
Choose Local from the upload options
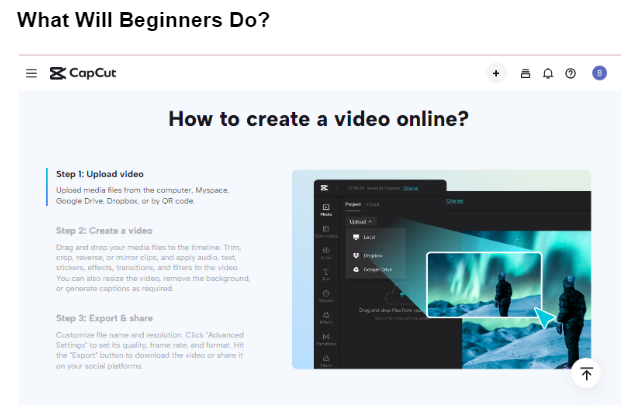coord(368,237)
